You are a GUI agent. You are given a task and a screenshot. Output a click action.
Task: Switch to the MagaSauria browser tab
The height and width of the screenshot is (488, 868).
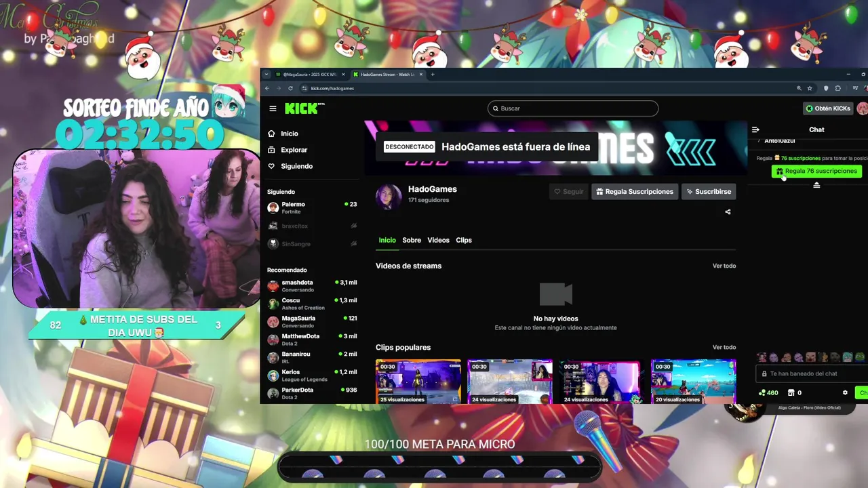311,75
